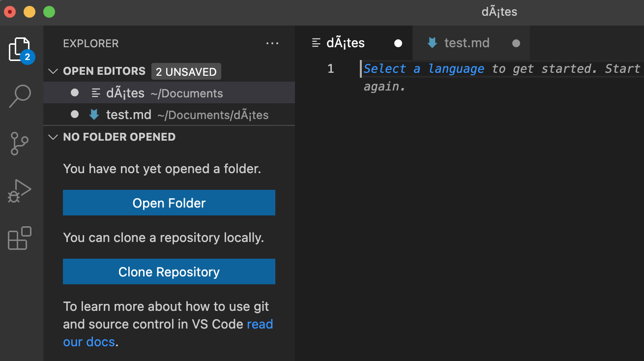Open the Explorer more actions menu
Viewport: 644px width, 361px height.
(x=272, y=43)
